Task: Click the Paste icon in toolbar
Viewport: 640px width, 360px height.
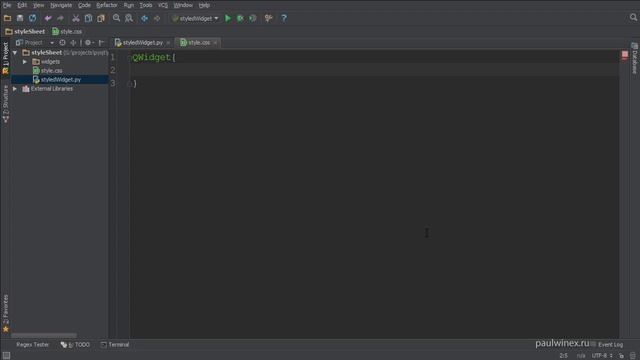Action: coord(101,18)
